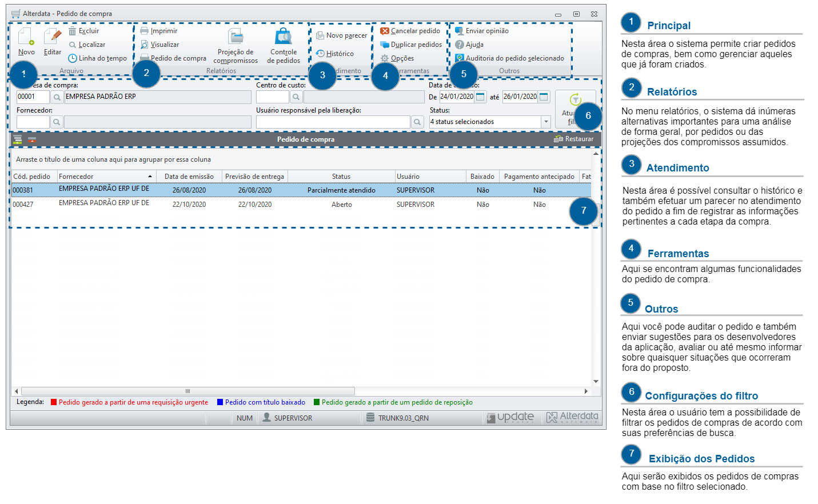The width and height of the screenshot is (818, 504).
Task: Click the grid's scroll-right arrow
Action: click(586, 391)
